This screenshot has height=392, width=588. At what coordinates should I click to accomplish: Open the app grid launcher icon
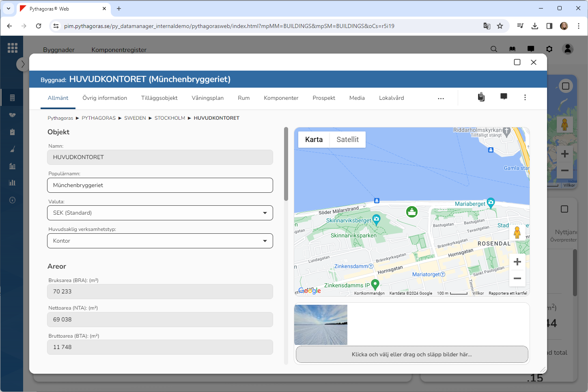click(x=12, y=48)
